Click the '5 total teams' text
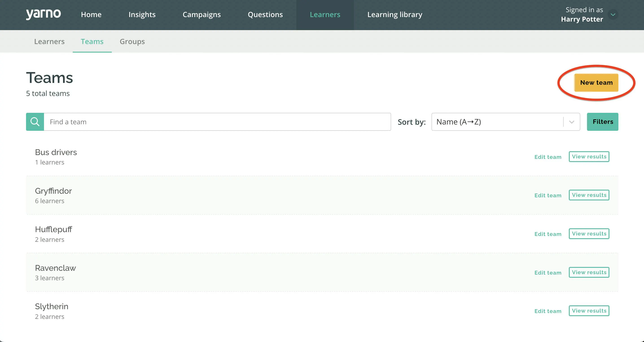The width and height of the screenshot is (644, 342). point(48,93)
